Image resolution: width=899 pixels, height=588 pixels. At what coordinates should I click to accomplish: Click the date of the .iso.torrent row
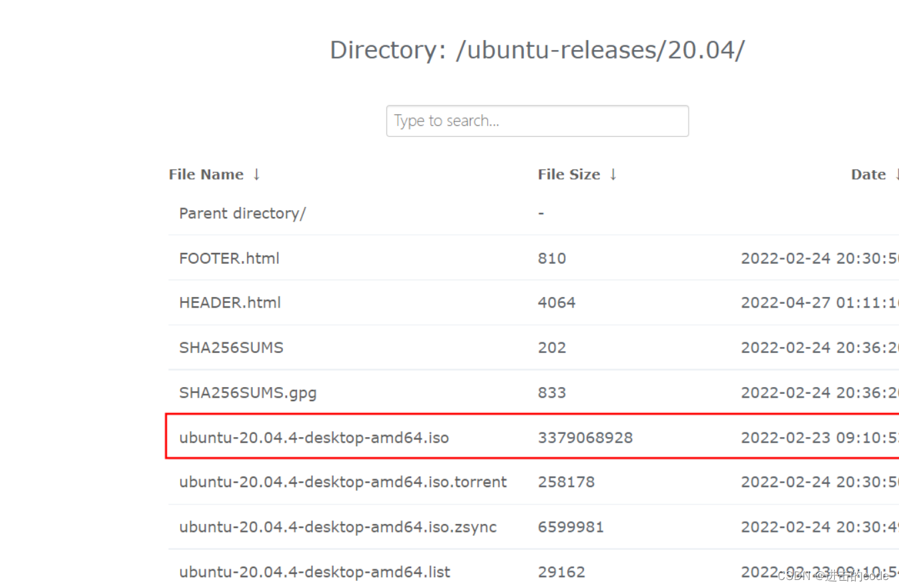coord(820,482)
